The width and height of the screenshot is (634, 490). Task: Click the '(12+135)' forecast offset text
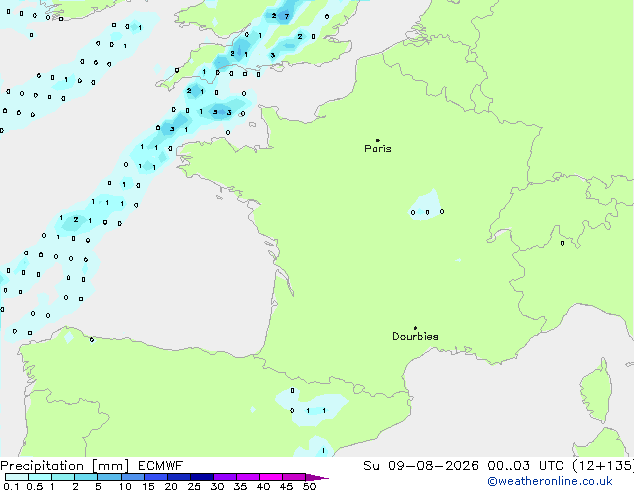coord(603,466)
